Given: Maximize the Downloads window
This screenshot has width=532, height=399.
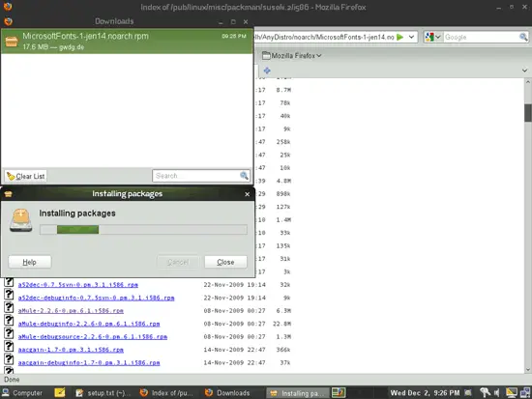Looking at the screenshot, I should point(233,21).
